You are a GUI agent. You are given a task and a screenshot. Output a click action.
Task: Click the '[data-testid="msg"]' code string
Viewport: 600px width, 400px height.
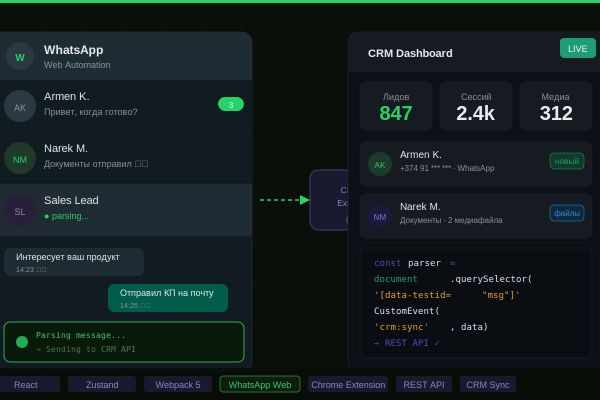pos(447,295)
